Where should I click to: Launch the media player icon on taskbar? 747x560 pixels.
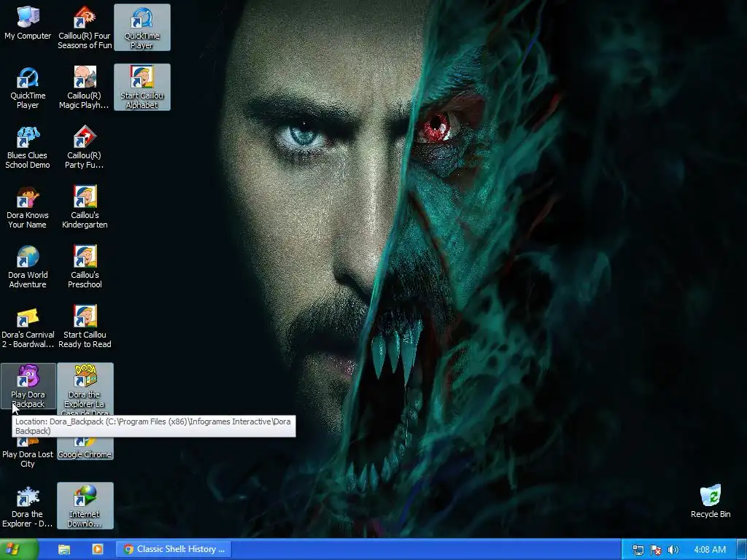tap(97, 550)
